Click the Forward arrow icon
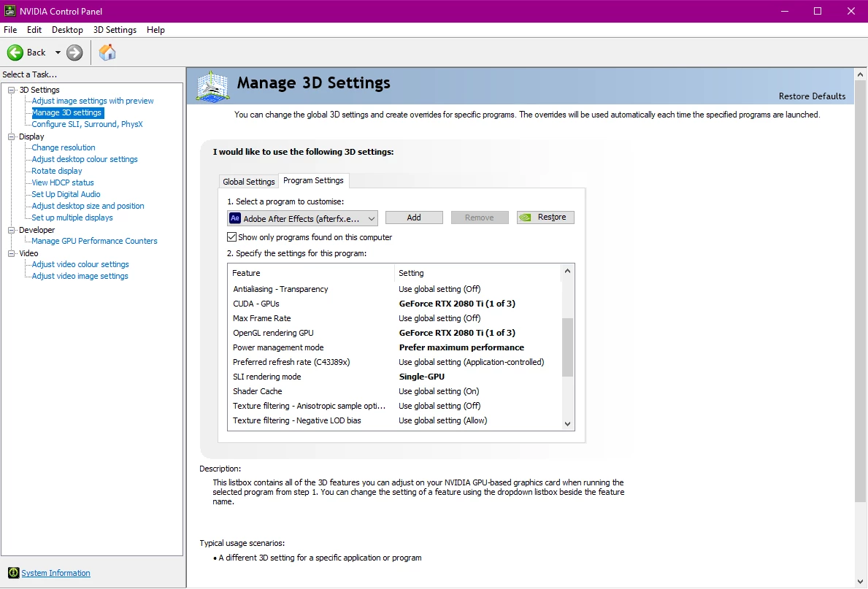This screenshot has height=589, width=868. tap(74, 53)
